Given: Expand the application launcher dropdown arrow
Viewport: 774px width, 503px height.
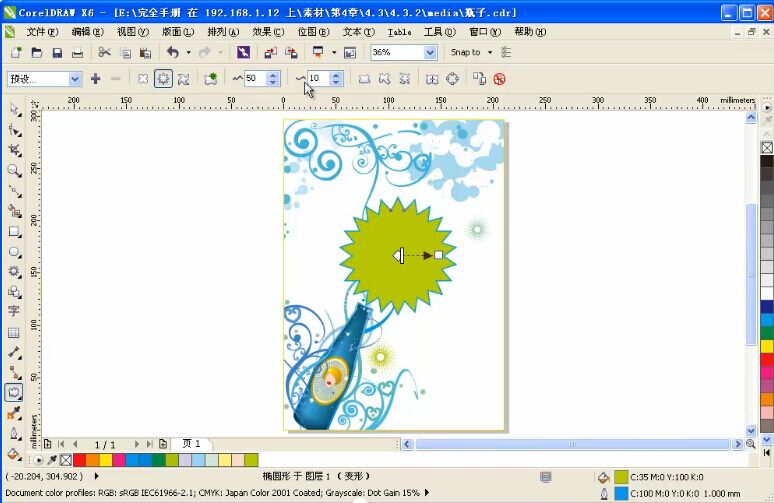Looking at the screenshot, I should tap(334, 52).
